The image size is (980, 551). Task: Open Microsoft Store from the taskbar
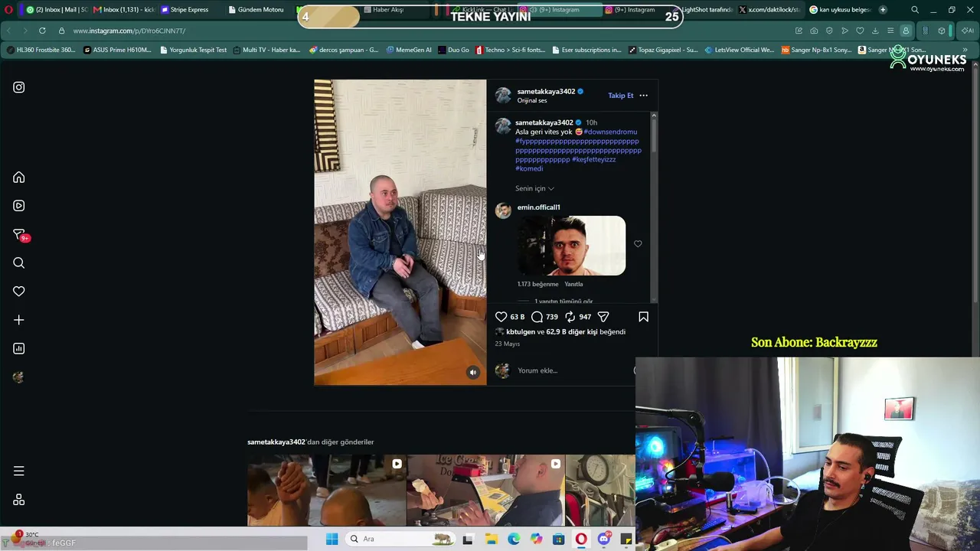tap(559, 539)
